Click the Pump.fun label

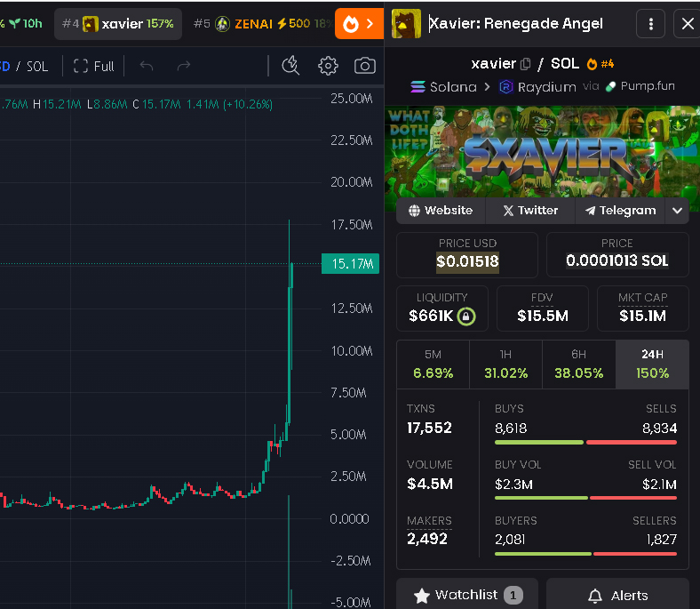click(640, 86)
